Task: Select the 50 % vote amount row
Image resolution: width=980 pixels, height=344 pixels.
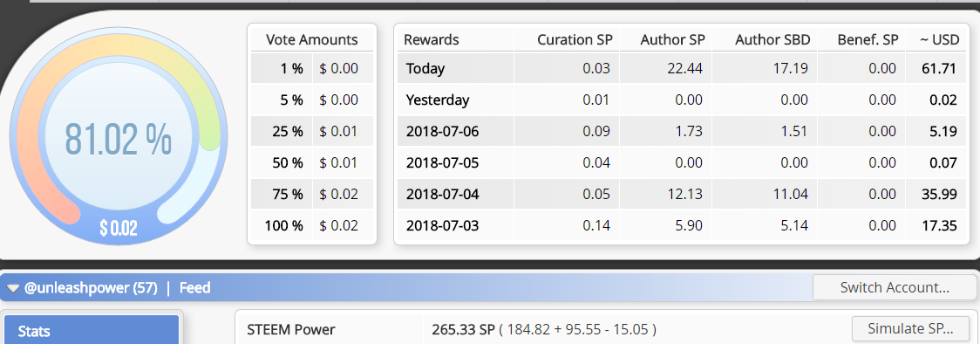Action: (312, 162)
